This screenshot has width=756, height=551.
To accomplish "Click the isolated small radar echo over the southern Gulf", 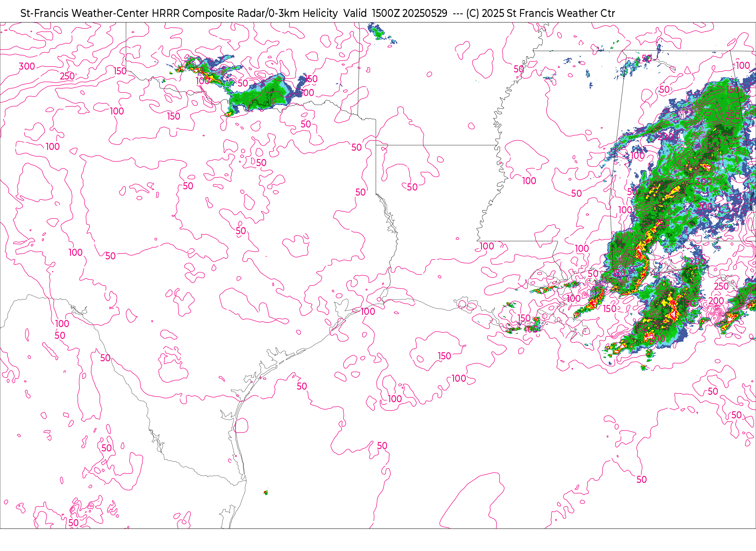I will pos(266,492).
